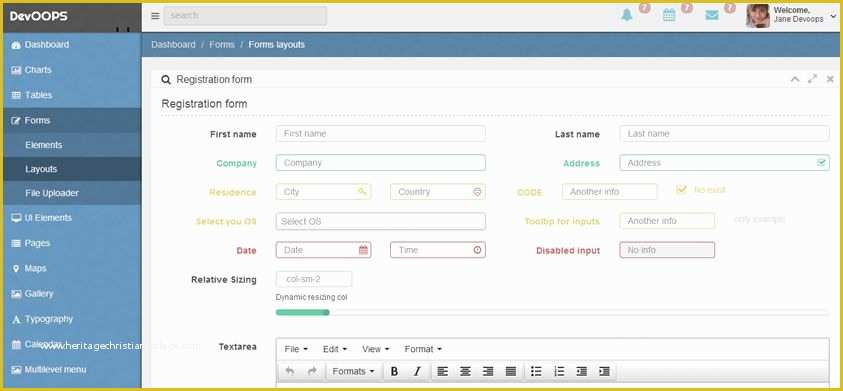Click the key icon in City field
This screenshot has height=391, width=843.
(x=362, y=191)
